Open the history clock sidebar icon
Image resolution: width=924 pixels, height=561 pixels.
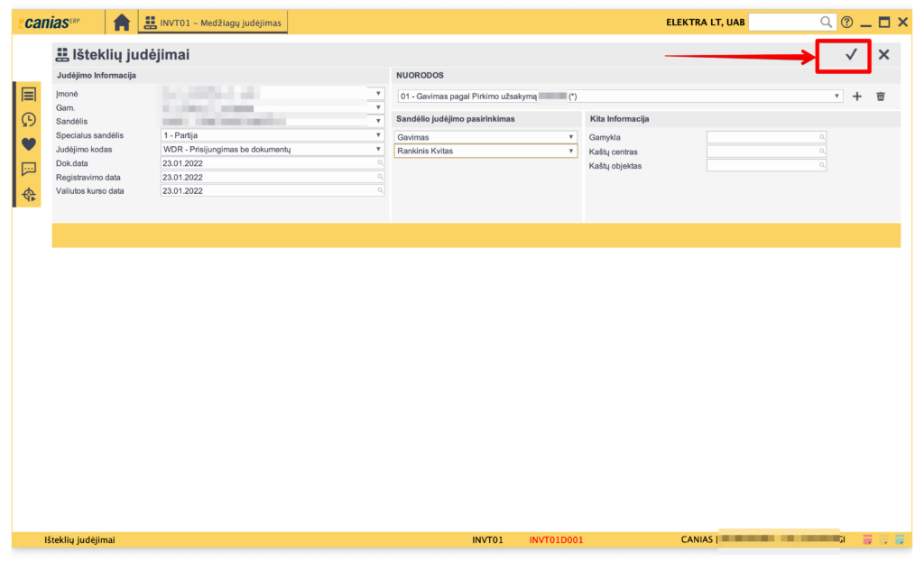click(x=29, y=119)
